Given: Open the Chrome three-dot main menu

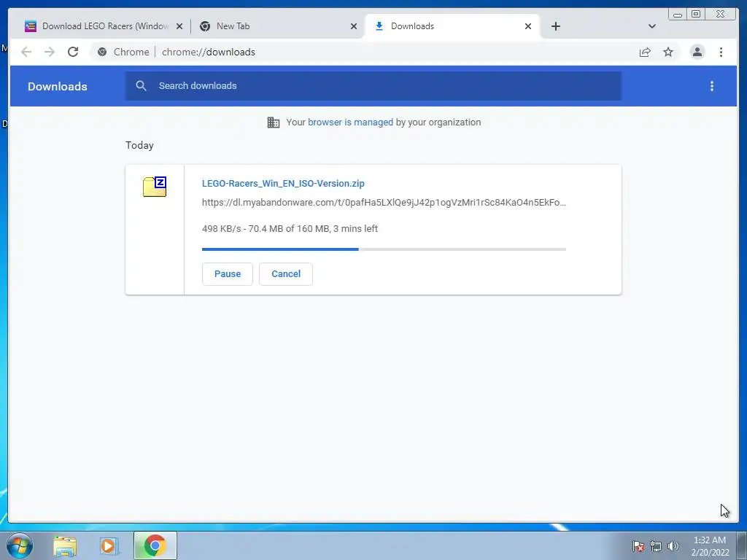Looking at the screenshot, I should [x=721, y=52].
